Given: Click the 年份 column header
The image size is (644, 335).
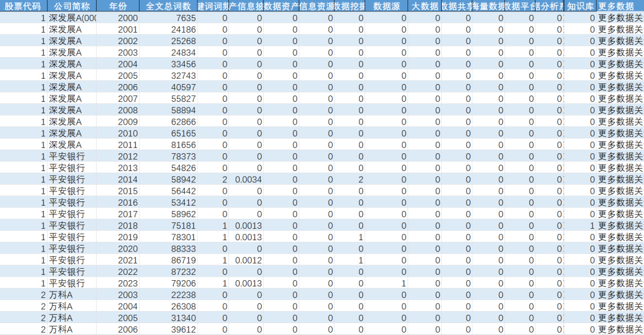Looking at the screenshot, I should [x=118, y=6].
